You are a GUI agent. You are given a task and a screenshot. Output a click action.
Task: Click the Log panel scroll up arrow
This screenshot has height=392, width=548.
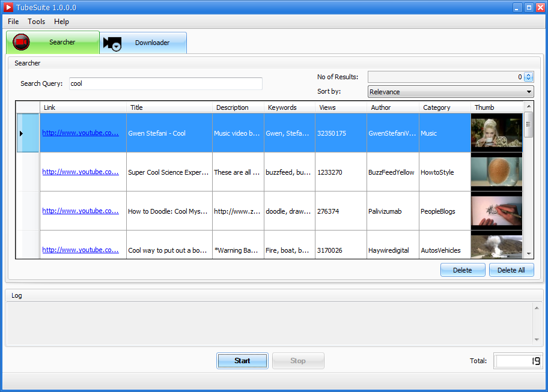click(537, 308)
